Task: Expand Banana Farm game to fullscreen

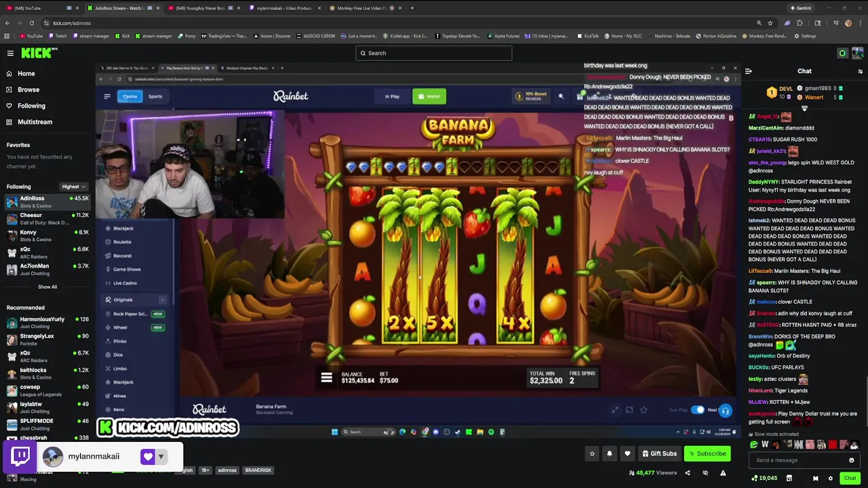Action: pyautogui.click(x=615, y=410)
